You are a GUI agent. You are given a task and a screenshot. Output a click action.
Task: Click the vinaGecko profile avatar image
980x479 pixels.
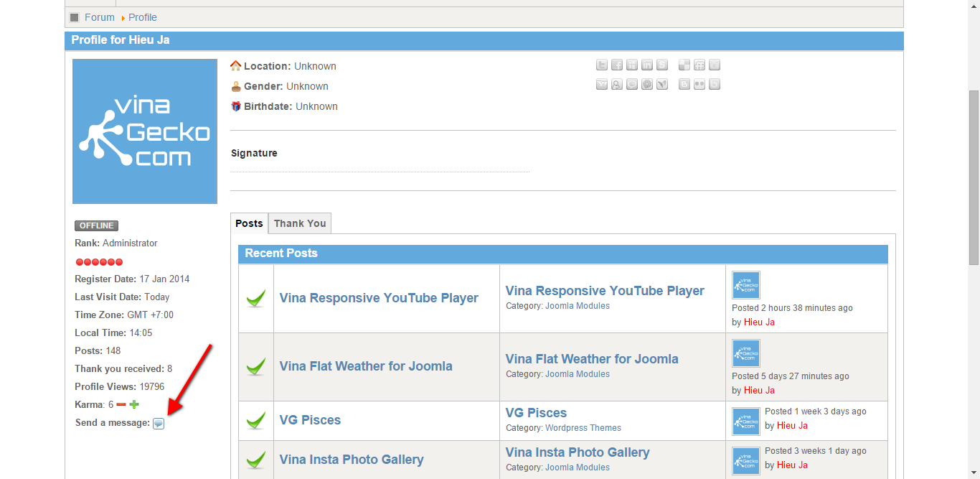144,131
